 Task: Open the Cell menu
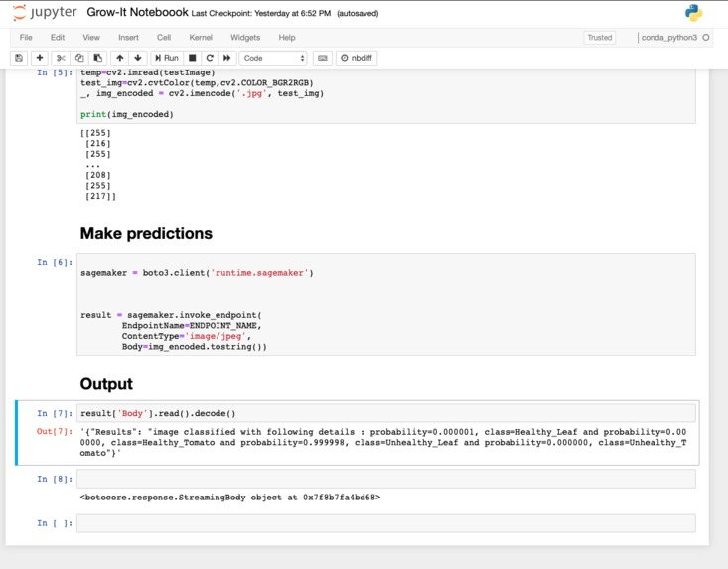[x=164, y=37]
